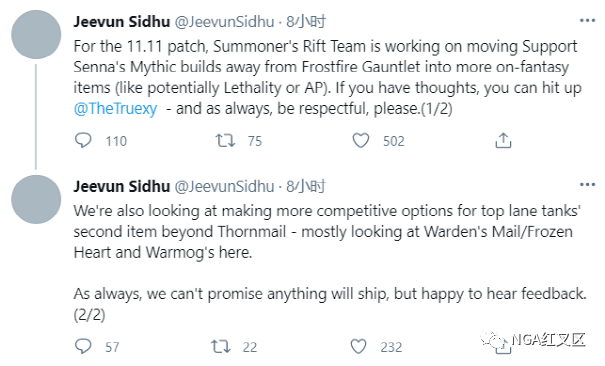The width and height of the screenshot is (605, 366).
Task: Share the second tweet about top lane tanks
Action: pos(503,347)
